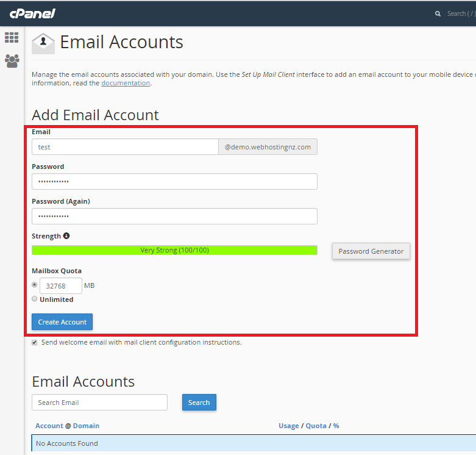Sort the list by Account column

pos(49,426)
